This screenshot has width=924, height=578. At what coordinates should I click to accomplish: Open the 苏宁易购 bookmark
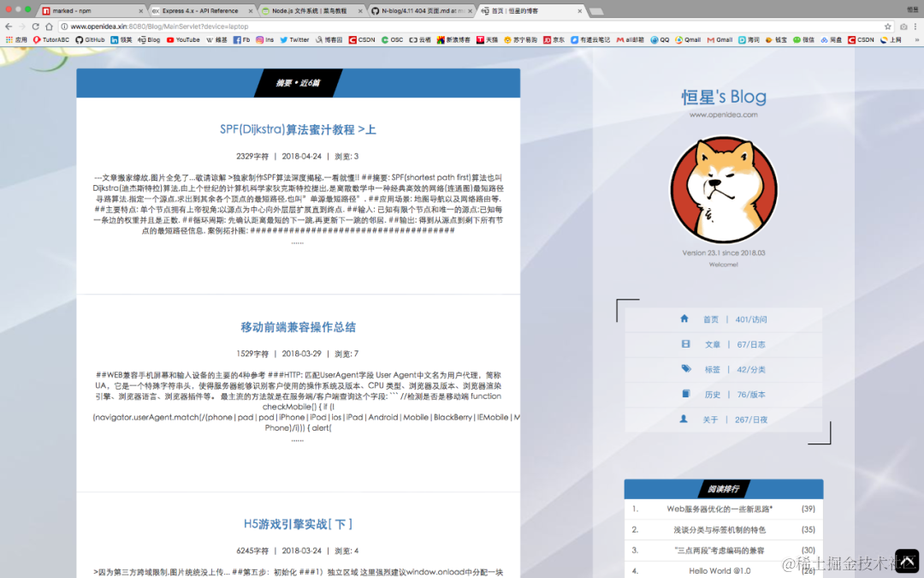click(x=520, y=40)
